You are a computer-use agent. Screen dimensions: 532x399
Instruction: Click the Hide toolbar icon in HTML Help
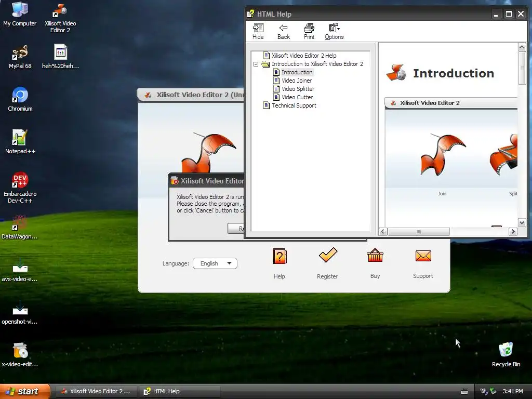pyautogui.click(x=258, y=31)
